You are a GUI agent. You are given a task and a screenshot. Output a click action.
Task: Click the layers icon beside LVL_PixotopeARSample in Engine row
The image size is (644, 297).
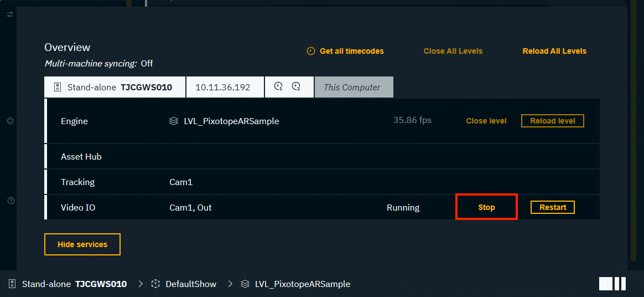[174, 121]
